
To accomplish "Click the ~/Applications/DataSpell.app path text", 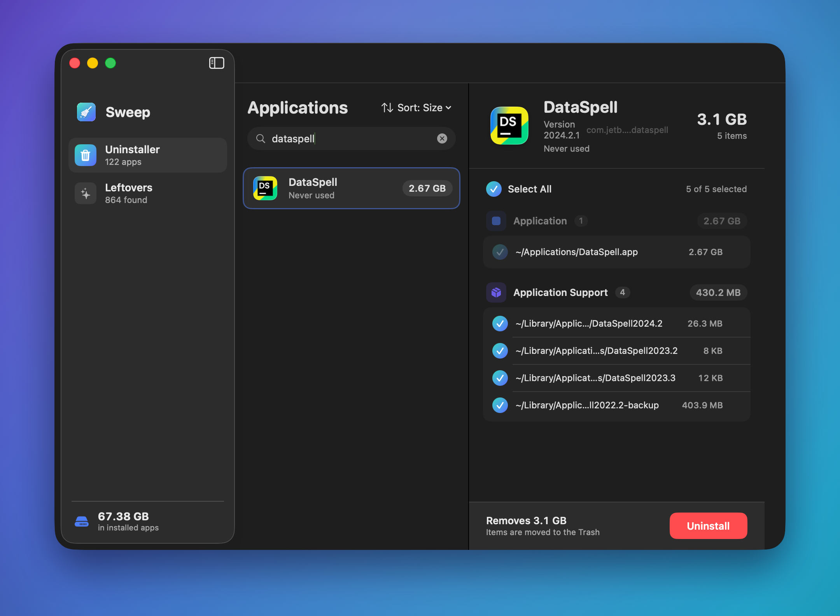I will pyautogui.click(x=577, y=252).
